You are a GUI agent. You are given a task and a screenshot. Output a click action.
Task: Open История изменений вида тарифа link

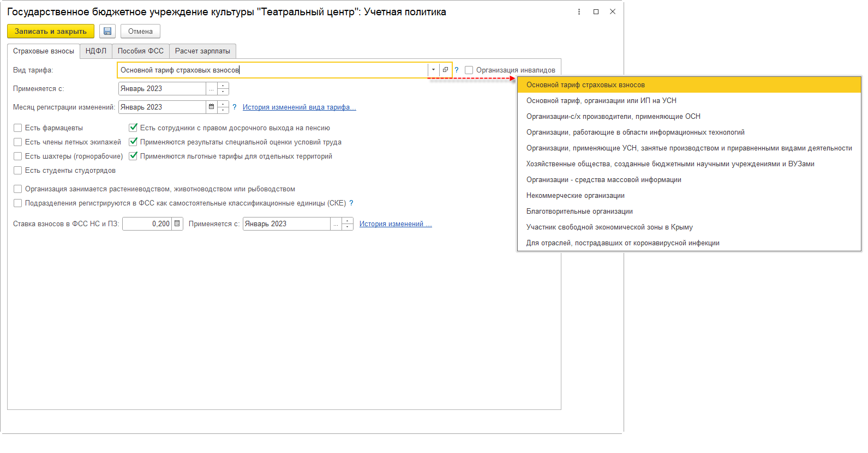[x=300, y=107]
